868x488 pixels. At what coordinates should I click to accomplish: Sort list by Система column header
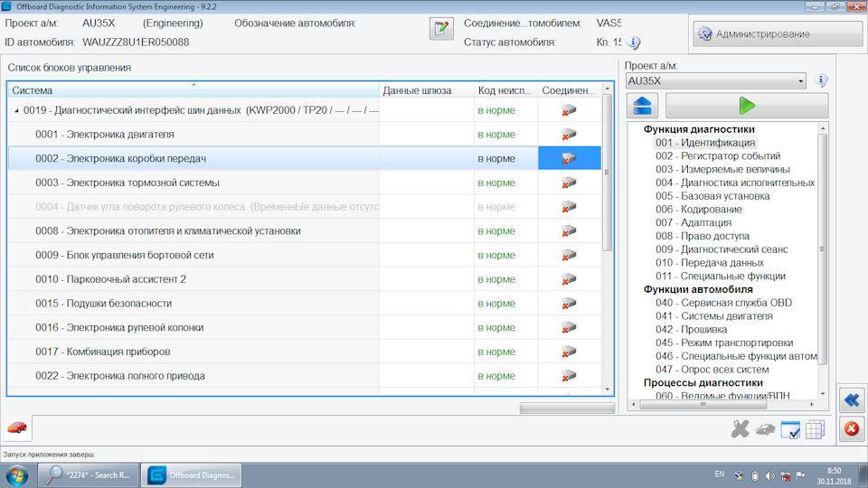click(193, 90)
